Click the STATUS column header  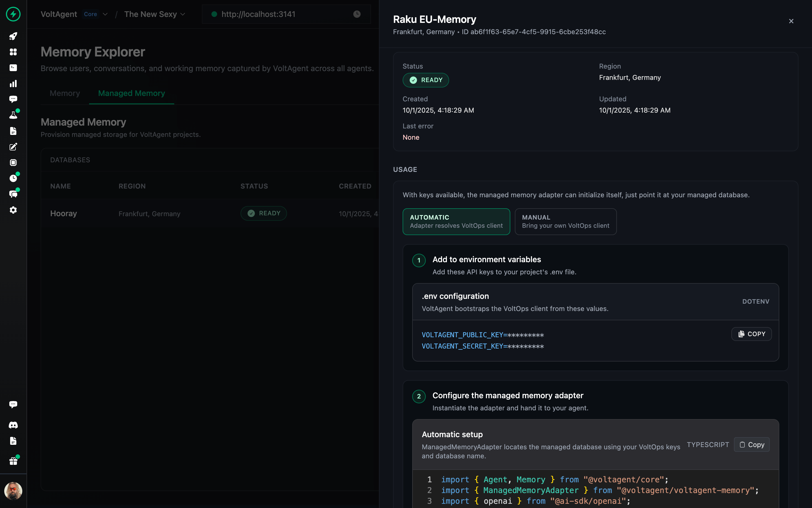[254, 186]
